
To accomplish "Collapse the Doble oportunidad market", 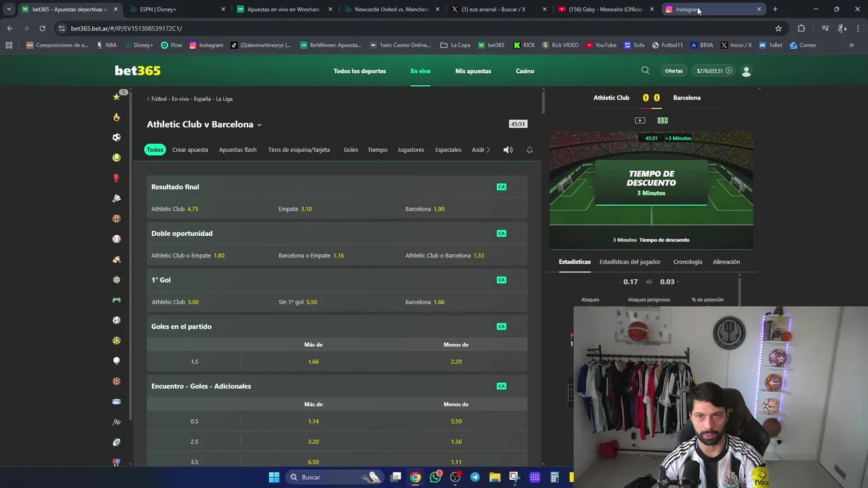I will (337, 233).
